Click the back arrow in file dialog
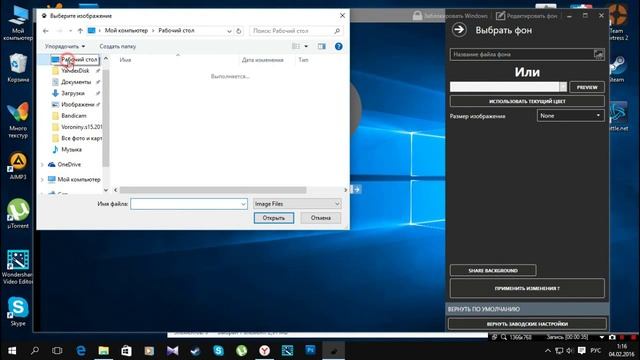 (46, 31)
